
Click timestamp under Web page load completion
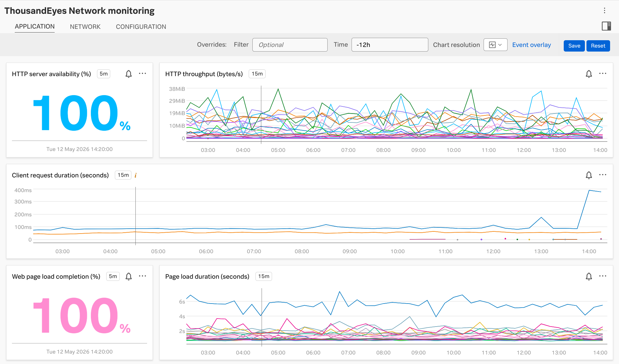point(80,352)
